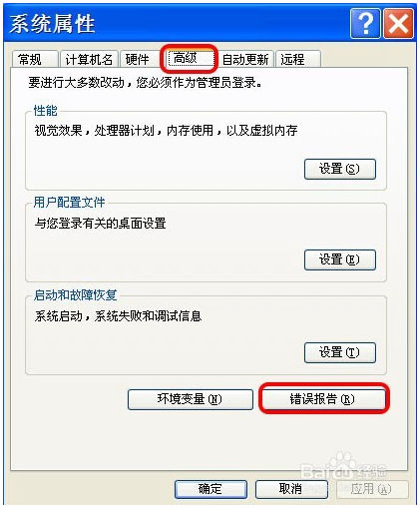
Task: Switch to the 常规 tab
Action: point(35,60)
